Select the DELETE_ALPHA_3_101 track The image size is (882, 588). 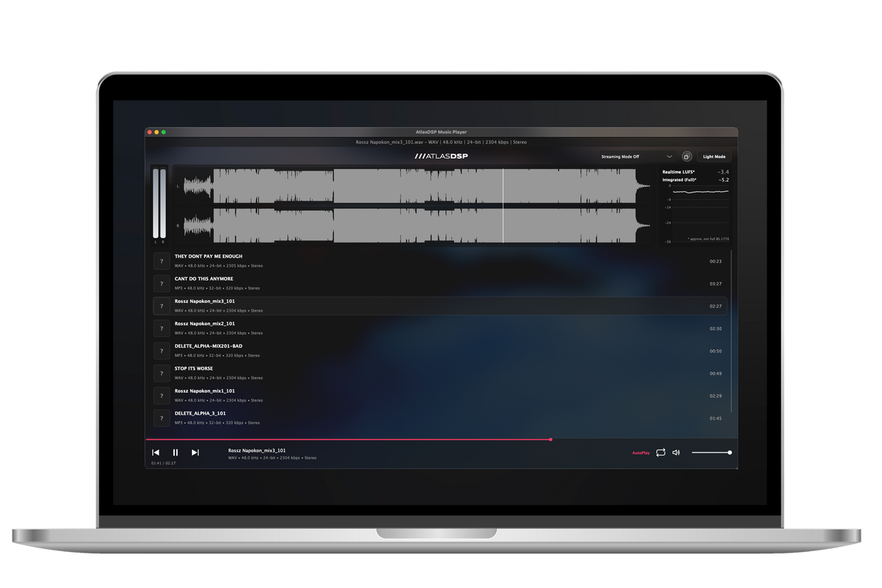(201, 414)
